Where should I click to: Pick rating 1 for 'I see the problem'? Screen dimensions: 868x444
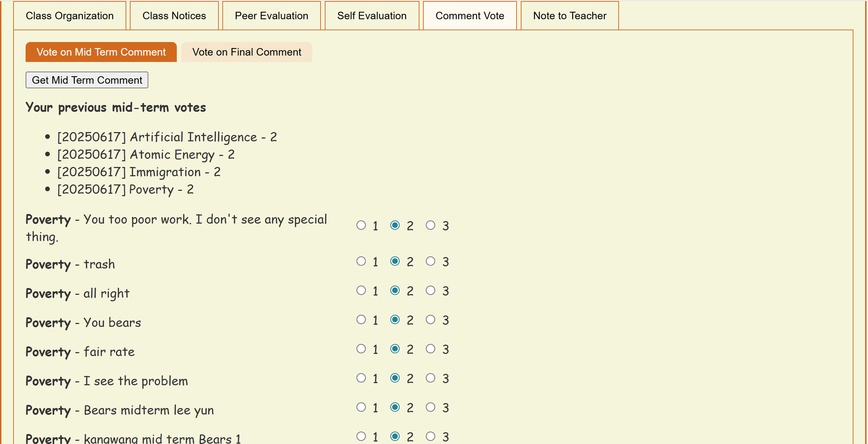pos(361,378)
